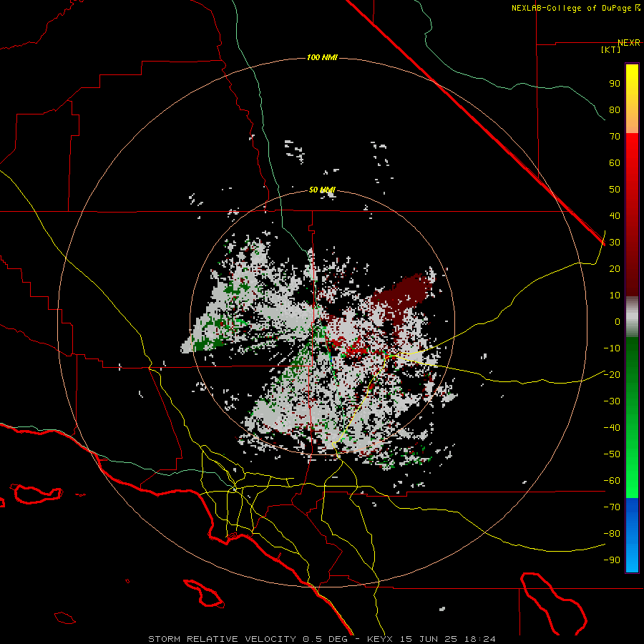Click the yellow top segment of color bar
The height and width of the screenshot is (644, 644).
tap(632, 99)
